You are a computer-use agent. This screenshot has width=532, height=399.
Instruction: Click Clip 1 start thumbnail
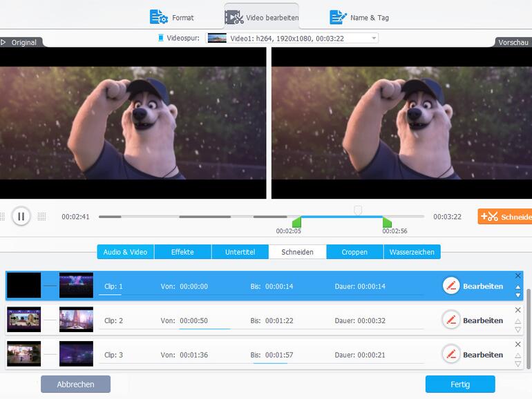[23, 285]
